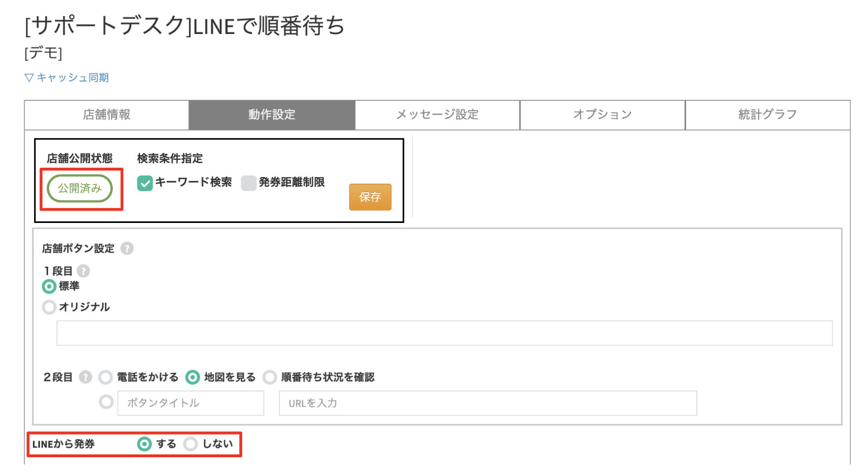Open the help tooltip icon beside 1段目

tap(83, 272)
